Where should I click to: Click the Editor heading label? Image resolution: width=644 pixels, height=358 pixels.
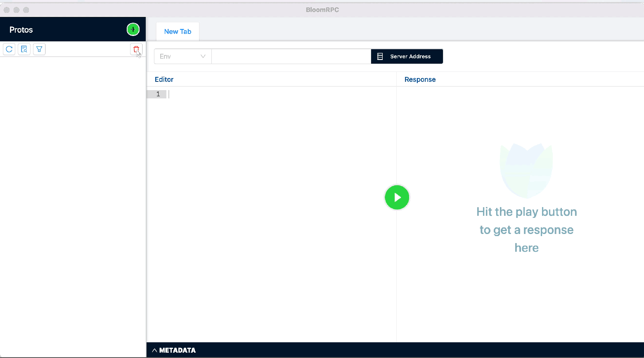[x=164, y=79]
